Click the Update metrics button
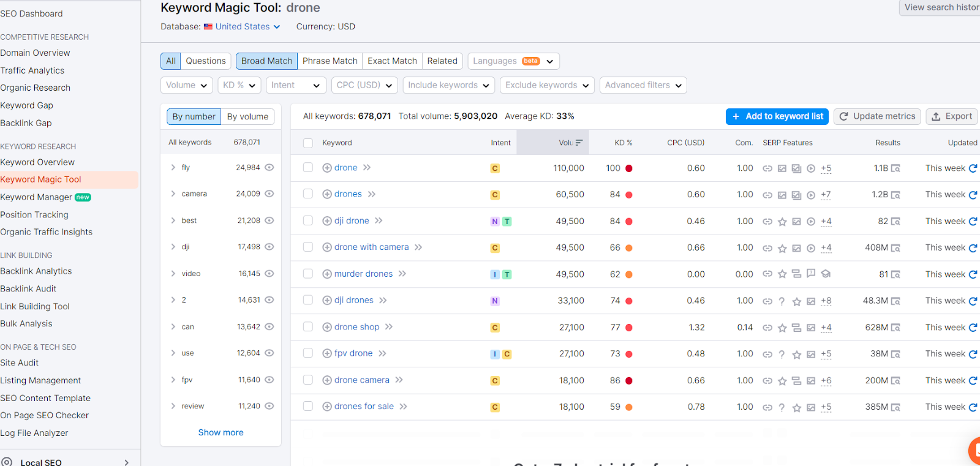The width and height of the screenshot is (980, 466). click(877, 116)
